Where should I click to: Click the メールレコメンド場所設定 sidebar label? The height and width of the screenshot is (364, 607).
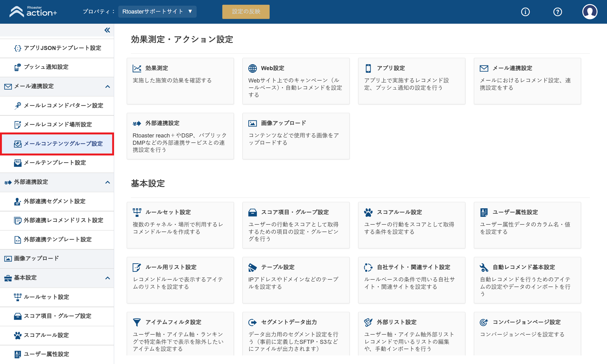[58, 125]
